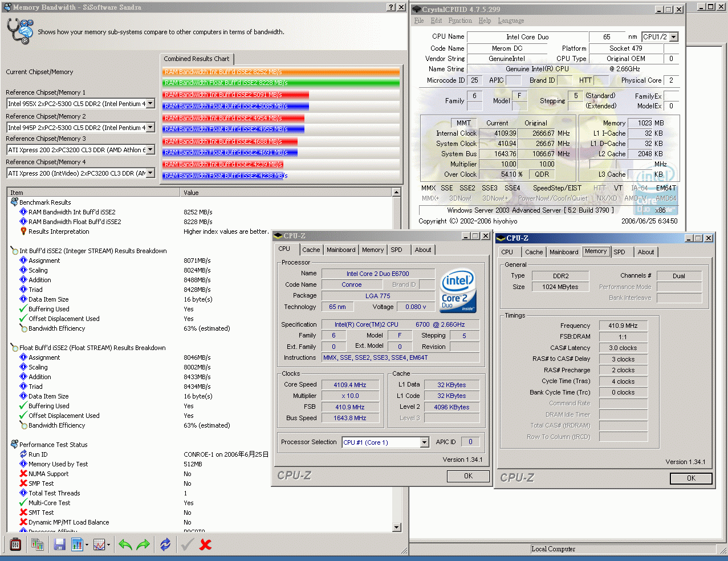Expand the line graph icon's dropdown arrow
Image resolution: width=728 pixels, height=561 pixels.
pos(108,544)
